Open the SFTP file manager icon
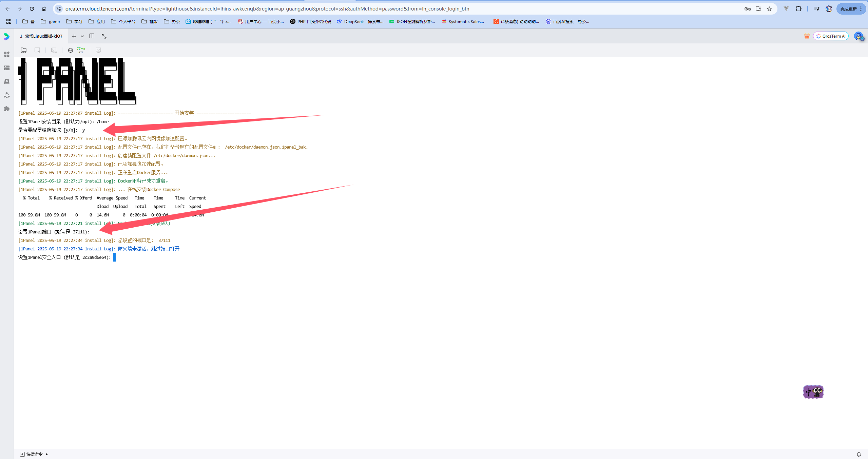 pos(24,50)
